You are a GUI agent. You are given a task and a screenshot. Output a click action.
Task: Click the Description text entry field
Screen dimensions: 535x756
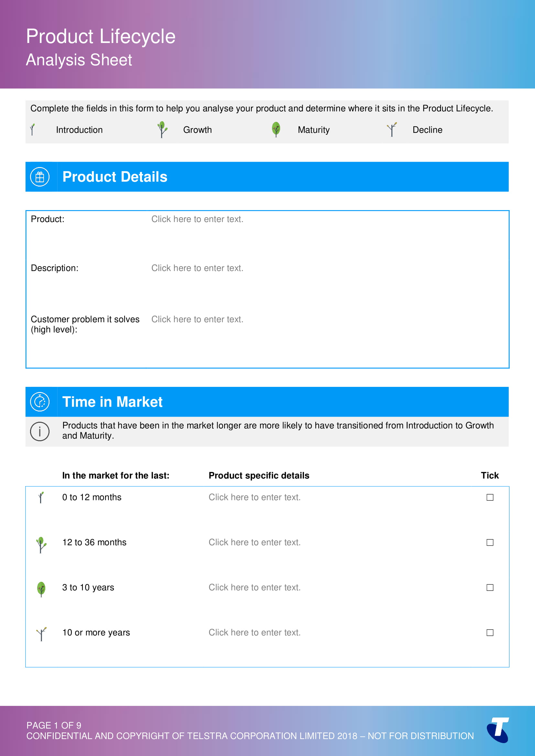197,268
